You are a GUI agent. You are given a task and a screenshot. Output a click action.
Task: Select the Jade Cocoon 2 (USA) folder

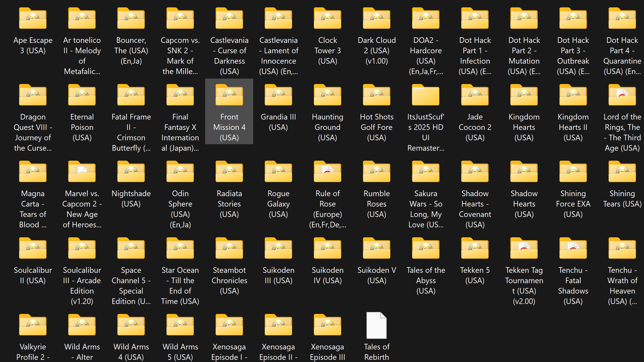tap(475, 95)
